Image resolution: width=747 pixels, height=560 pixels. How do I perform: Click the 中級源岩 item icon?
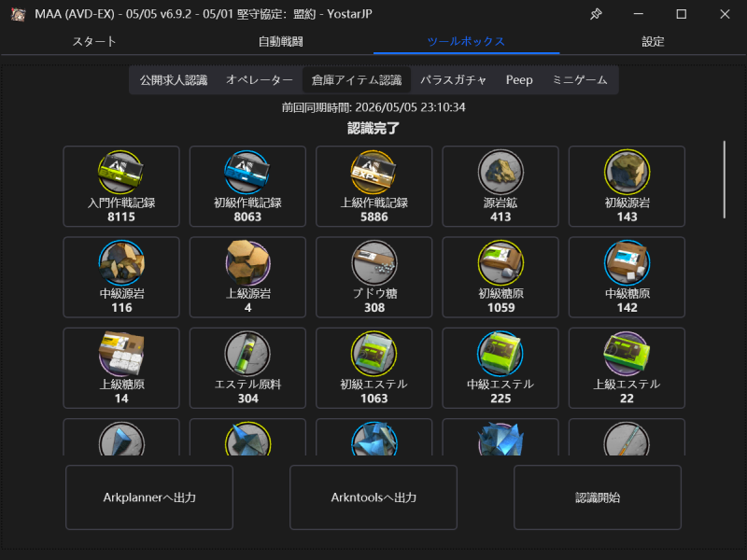(121, 262)
